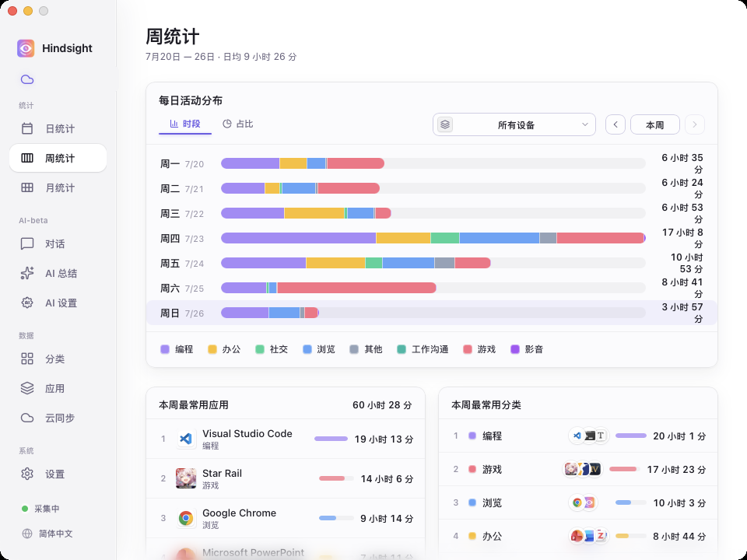Open 日统计 daily statistics

[58, 128]
